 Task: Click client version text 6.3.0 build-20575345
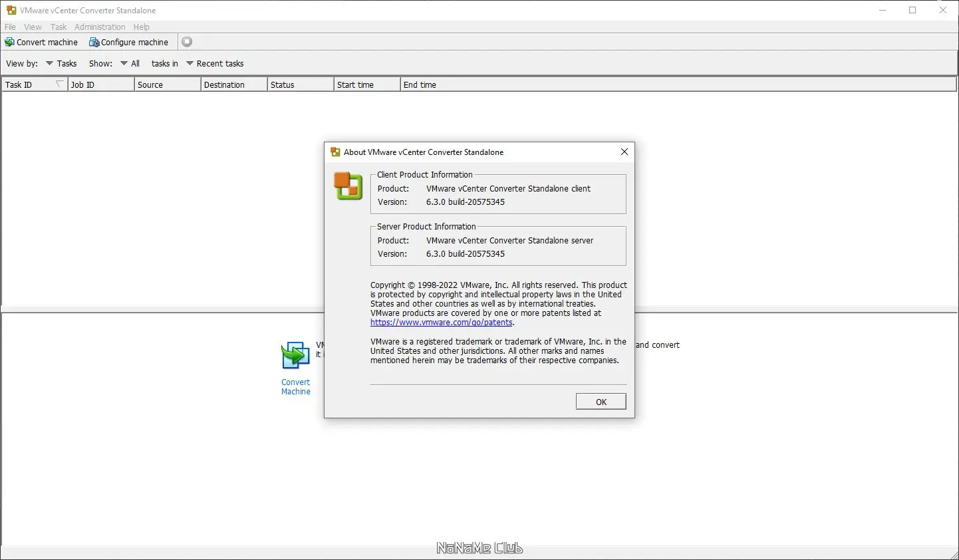pyautogui.click(x=466, y=202)
